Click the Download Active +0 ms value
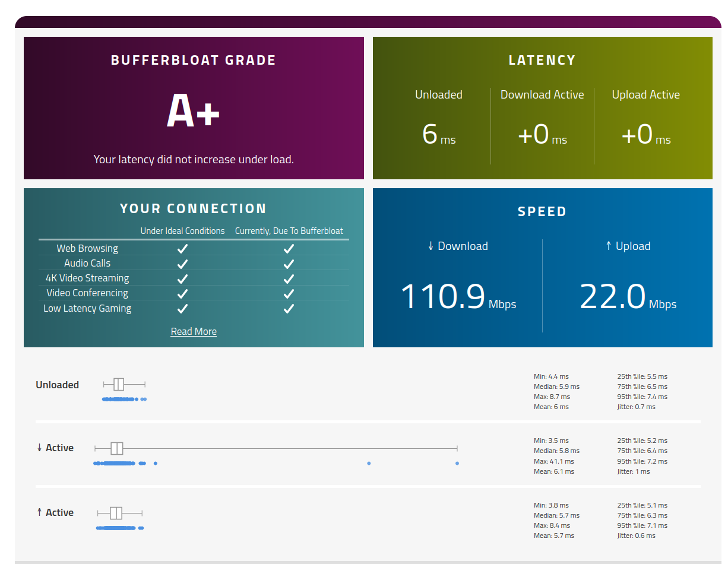The width and height of the screenshot is (728, 564). pos(542,134)
